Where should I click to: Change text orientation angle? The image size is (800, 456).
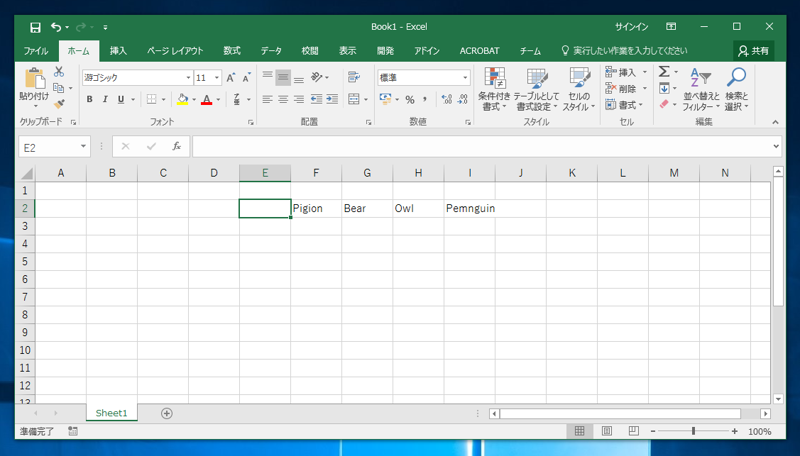[x=317, y=77]
